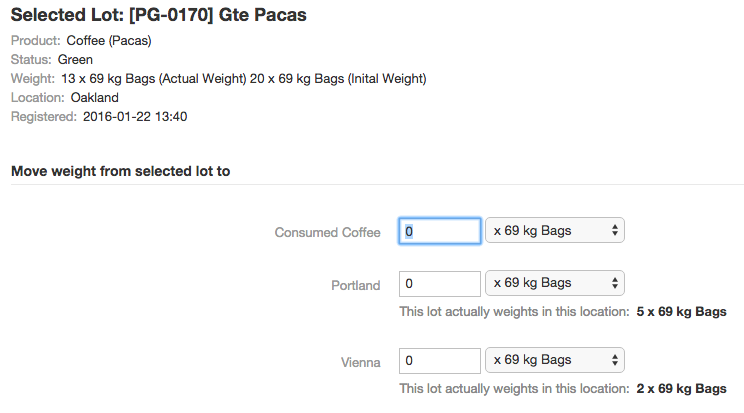Click the Move weight from selected lot heading
The image size is (744, 413).
click(x=121, y=171)
